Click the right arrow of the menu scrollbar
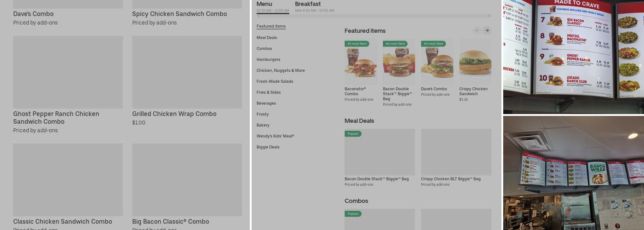Image resolution: width=644 pixels, height=230 pixels. pos(489,16)
